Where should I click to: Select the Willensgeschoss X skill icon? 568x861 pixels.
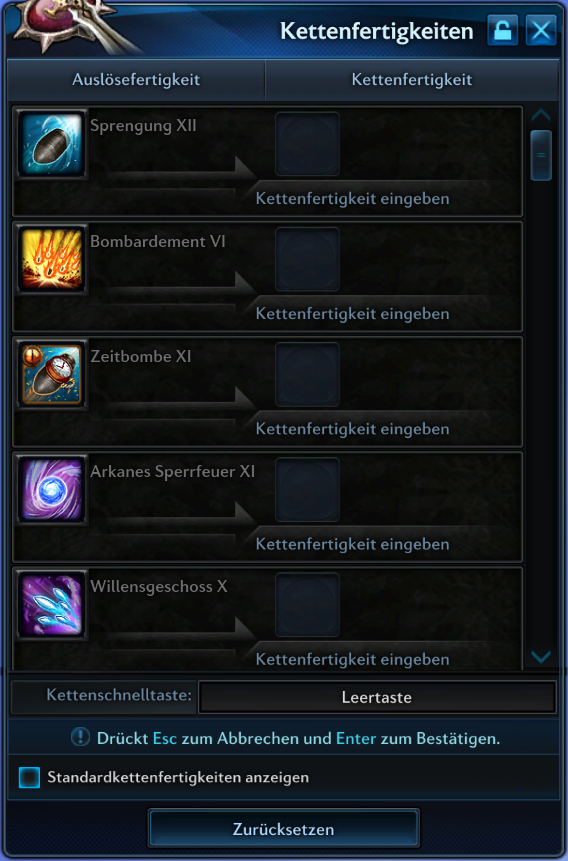(52, 605)
